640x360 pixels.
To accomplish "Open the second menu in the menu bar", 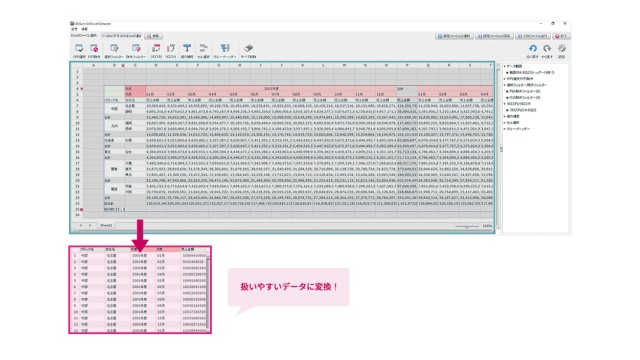I will click(84, 29).
